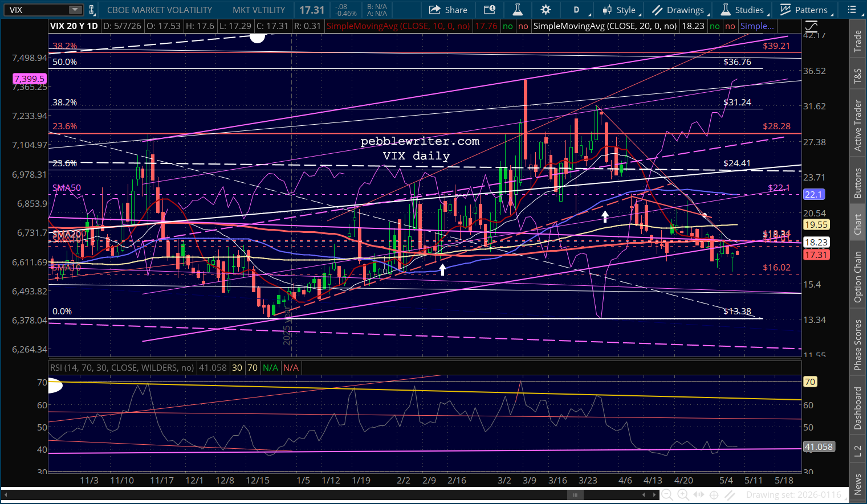Viewport: 867px width, 504px height.
Task: Open chart settings gear icon
Action: (x=546, y=10)
